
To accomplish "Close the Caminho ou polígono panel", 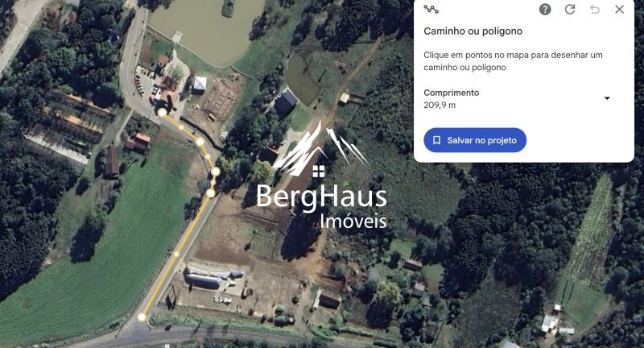I will click(619, 9).
